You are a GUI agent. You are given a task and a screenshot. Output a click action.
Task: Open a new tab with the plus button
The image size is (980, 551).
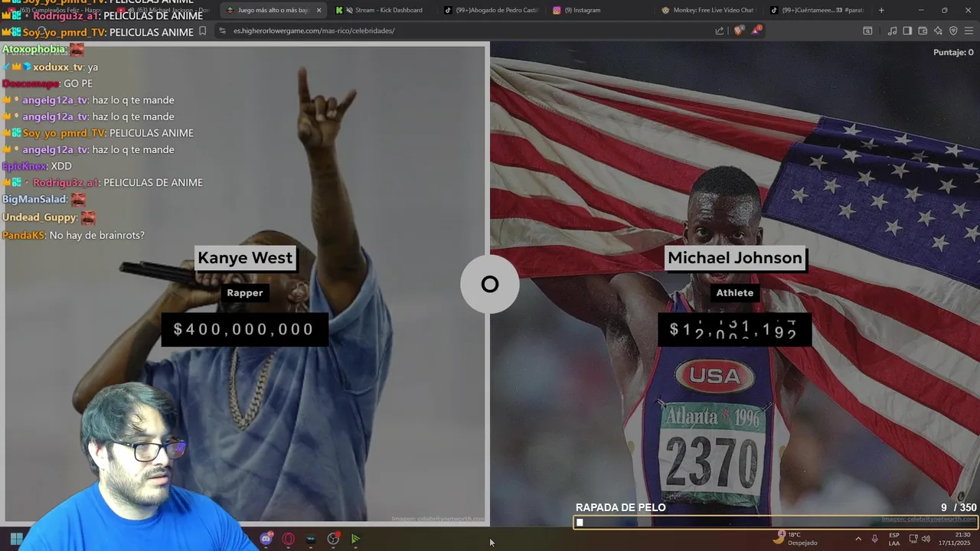coord(881,10)
